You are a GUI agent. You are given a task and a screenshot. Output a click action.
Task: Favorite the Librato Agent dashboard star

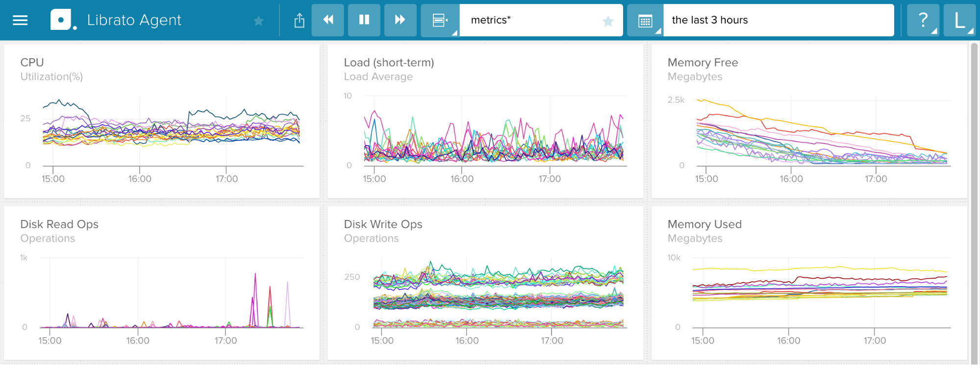click(x=258, y=21)
